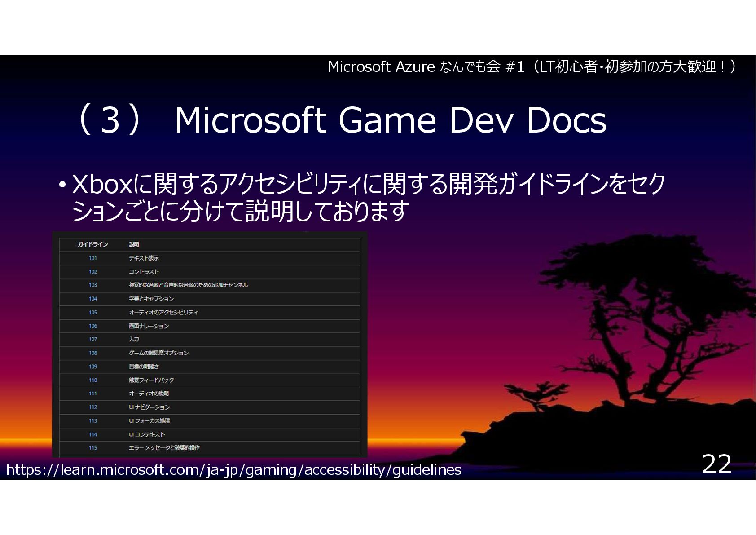756x535 pixels.
Task: Click the 触覚フィードバック description
Action: coord(151,380)
